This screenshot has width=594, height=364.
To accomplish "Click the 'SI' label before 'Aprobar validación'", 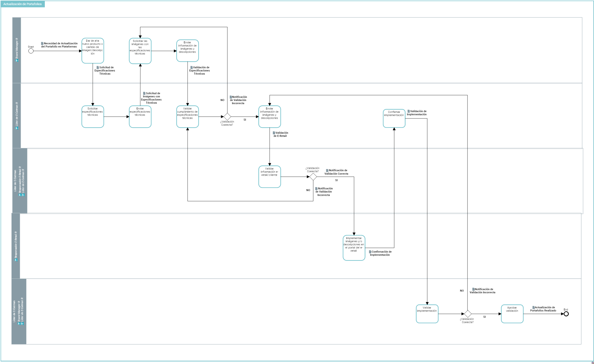I will click(484, 317).
